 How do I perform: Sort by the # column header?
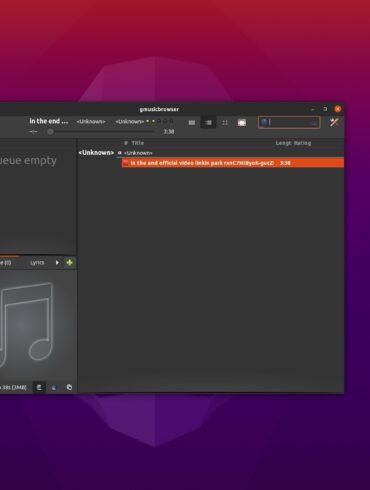pos(126,143)
